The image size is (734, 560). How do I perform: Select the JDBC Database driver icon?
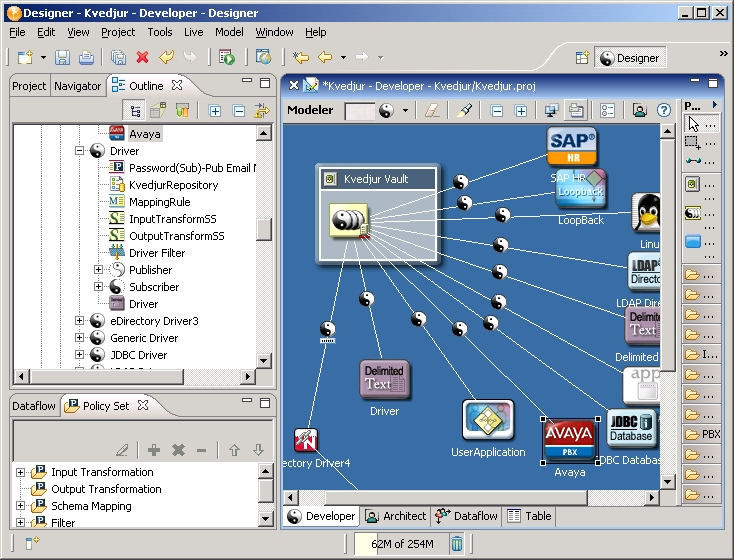(x=631, y=428)
